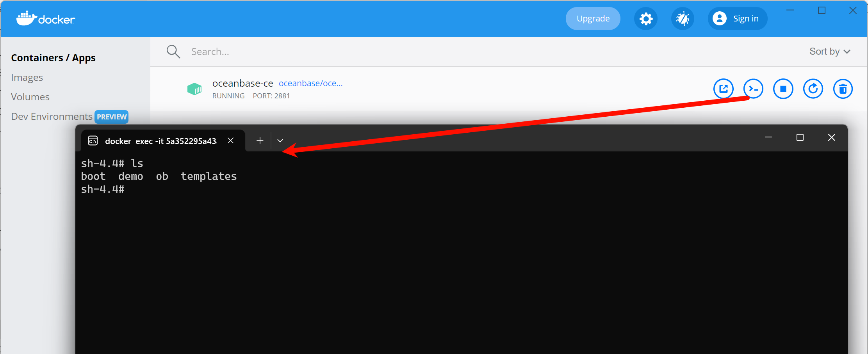Maximize the Docker Desktop window
868x354 pixels.
822,11
